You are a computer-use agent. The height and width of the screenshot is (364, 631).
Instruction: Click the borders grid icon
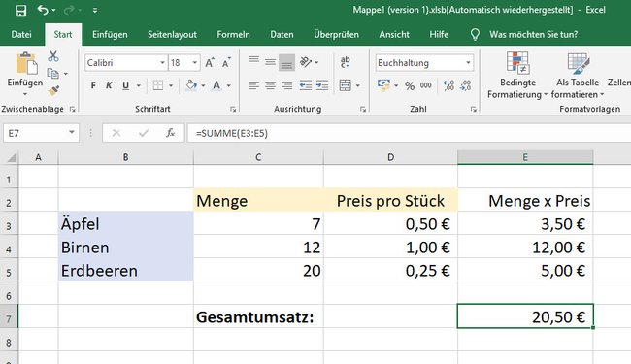click(158, 85)
